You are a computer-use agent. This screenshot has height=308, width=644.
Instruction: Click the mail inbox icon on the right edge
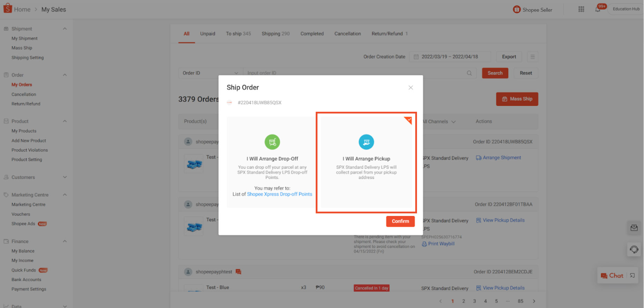[634, 228]
